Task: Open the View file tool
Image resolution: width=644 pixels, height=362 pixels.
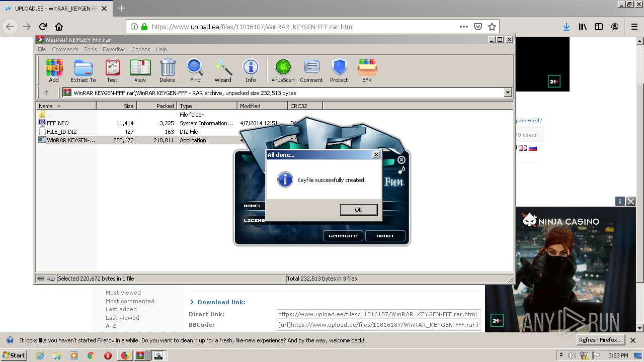Action: point(140,70)
